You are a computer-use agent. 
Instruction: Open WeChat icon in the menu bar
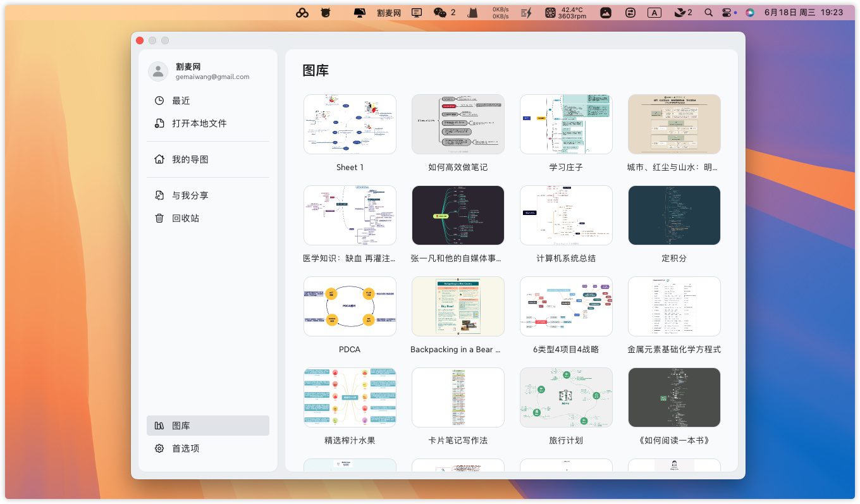click(x=440, y=12)
